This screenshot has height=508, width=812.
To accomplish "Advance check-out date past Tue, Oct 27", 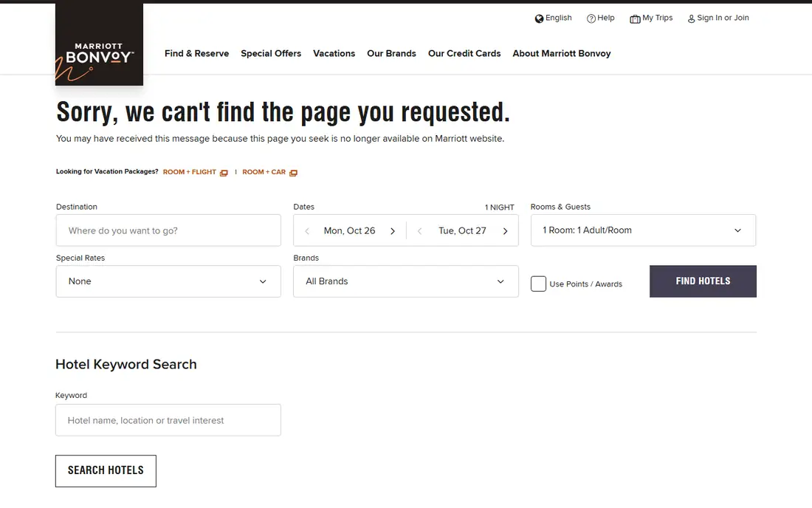I will pos(505,231).
